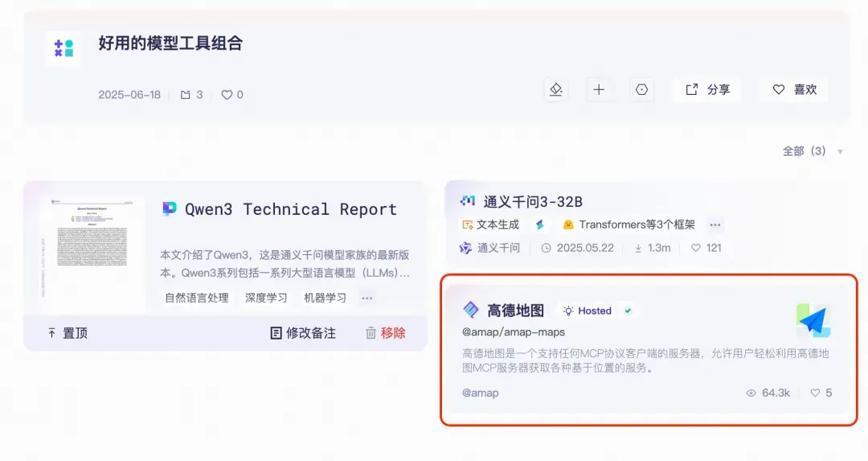
Task: Open the 通义千问 organization link
Action: click(x=490, y=248)
